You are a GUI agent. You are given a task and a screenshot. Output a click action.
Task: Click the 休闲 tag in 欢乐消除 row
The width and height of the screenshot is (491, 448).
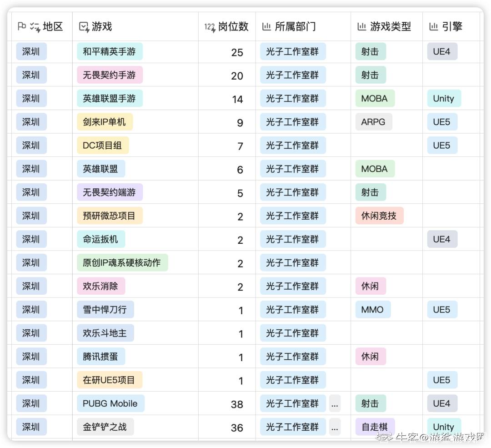[x=371, y=286]
